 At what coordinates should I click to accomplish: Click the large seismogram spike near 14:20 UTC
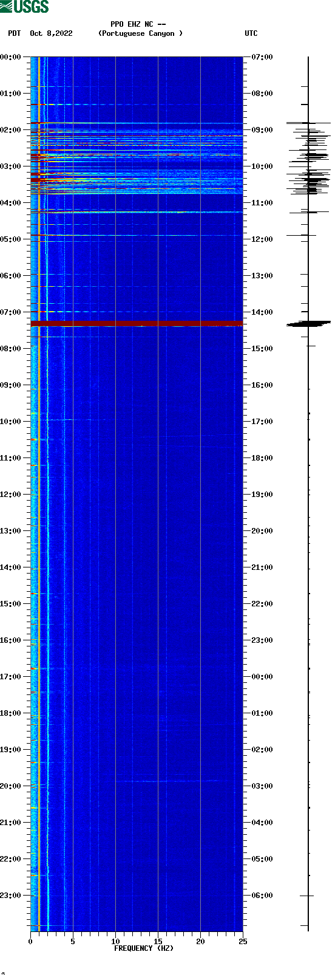pyautogui.click(x=308, y=324)
